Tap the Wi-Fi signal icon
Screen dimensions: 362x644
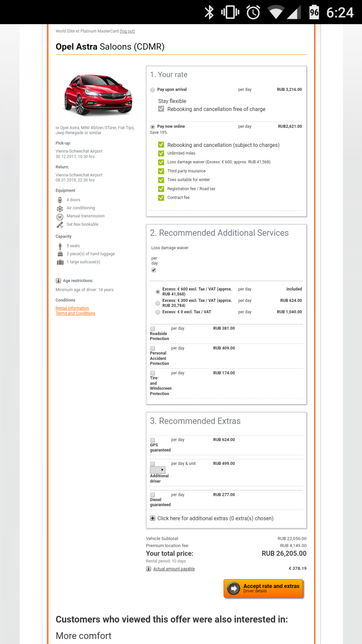[x=276, y=12]
